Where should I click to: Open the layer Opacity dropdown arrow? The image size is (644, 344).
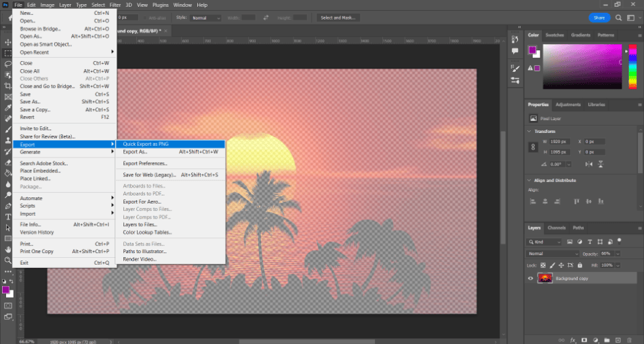coord(618,254)
